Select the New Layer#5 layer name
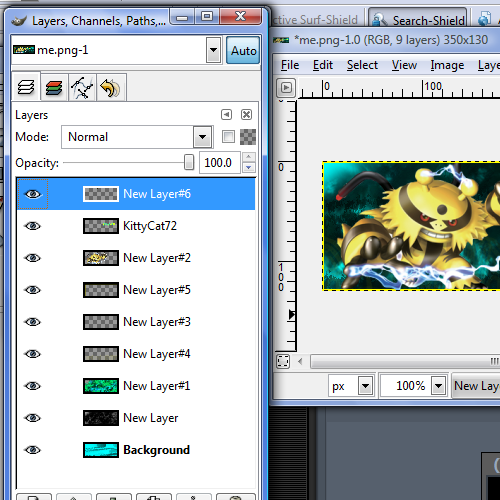 157,290
